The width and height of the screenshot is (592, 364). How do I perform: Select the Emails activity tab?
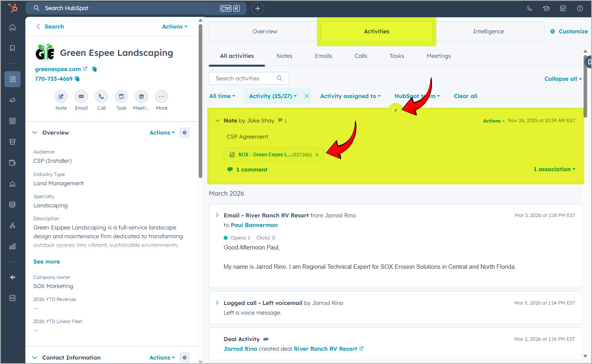pos(323,56)
